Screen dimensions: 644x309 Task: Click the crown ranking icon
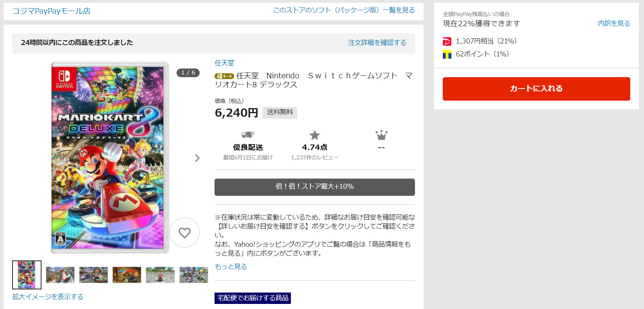pyautogui.click(x=381, y=135)
